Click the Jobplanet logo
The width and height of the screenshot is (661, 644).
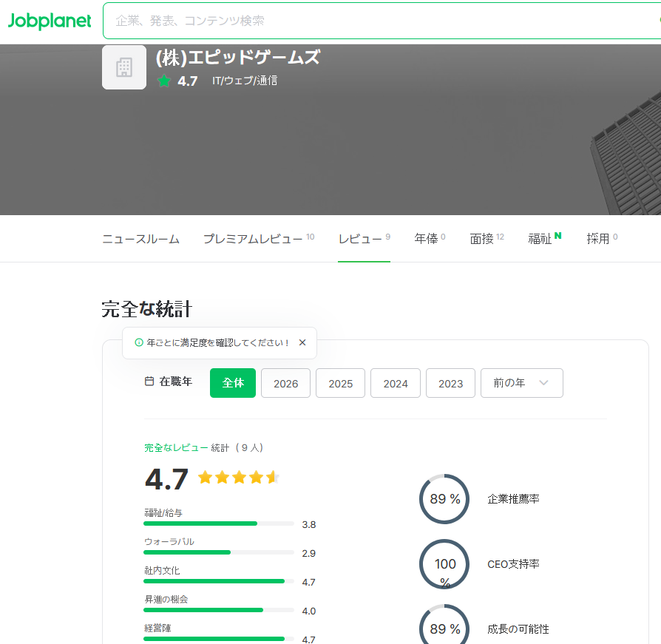pyautogui.click(x=50, y=21)
